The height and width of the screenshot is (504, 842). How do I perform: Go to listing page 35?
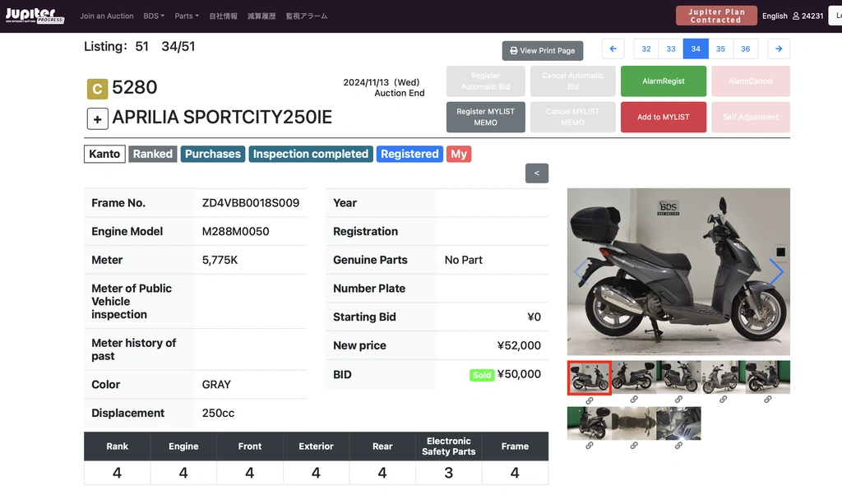[720, 49]
